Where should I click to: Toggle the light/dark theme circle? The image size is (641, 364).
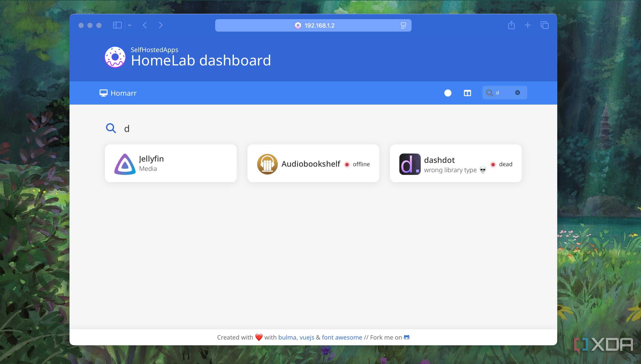tap(448, 93)
